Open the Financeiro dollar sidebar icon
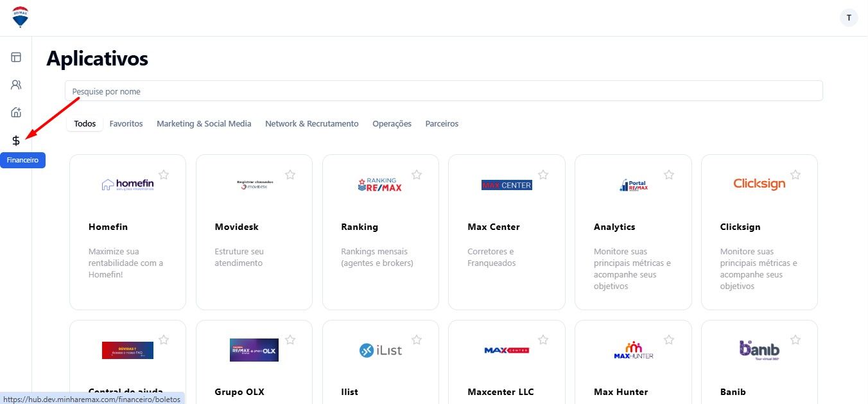Viewport: 868px width, 404px height. pos(16,141)
